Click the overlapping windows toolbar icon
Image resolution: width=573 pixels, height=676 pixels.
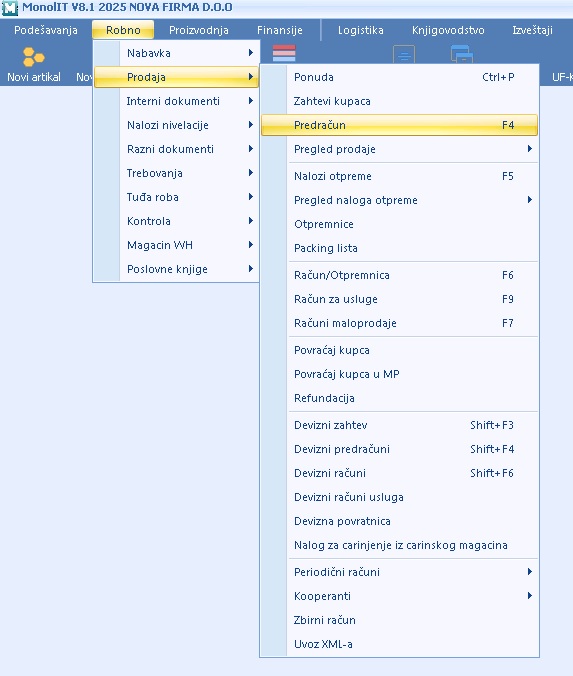tap(462, 54)
